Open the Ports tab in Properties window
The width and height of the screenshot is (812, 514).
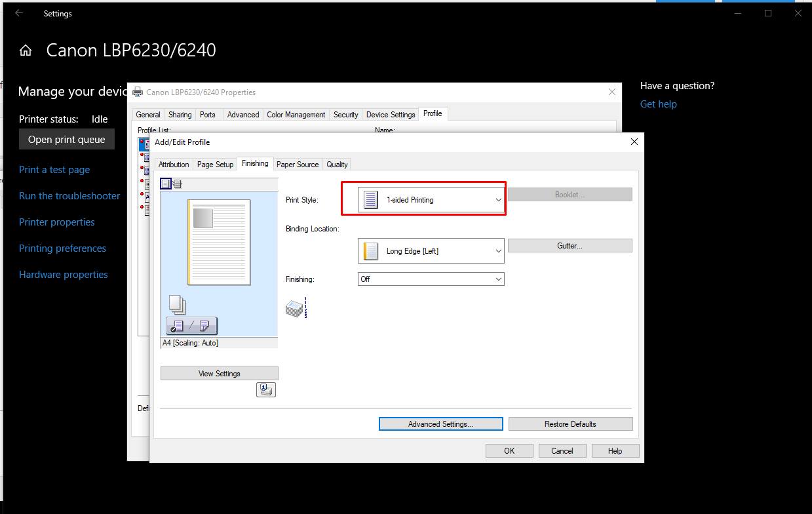208,115
